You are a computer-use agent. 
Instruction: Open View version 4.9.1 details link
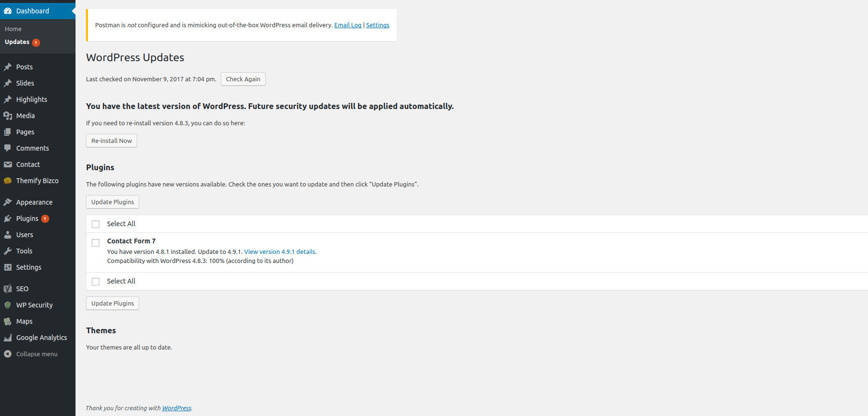[x=281, y=252]
